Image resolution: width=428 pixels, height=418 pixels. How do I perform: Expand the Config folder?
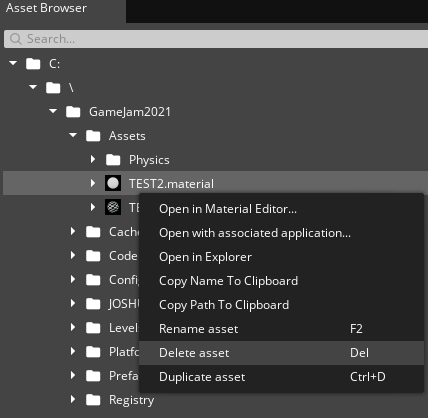[73, 279]
